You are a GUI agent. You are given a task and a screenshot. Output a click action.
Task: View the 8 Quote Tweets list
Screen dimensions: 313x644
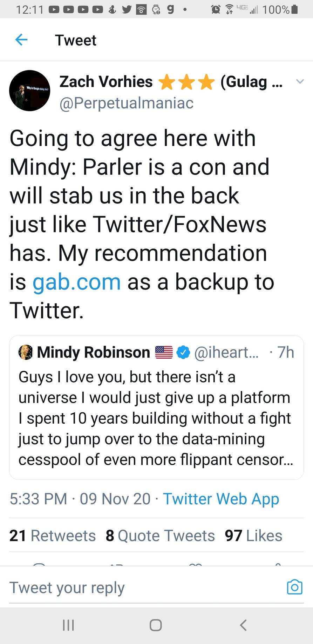tap(160, 536)
